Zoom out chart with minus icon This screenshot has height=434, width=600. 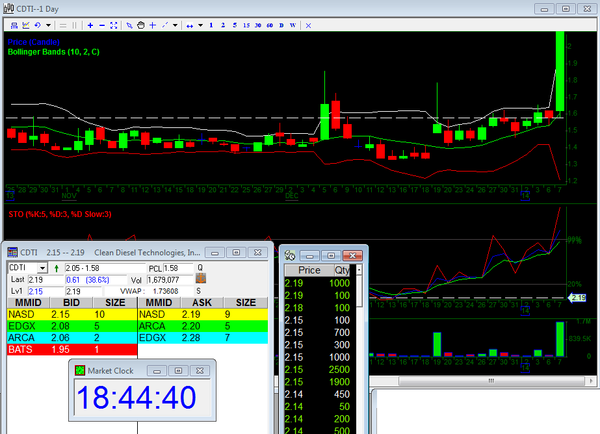click(x=102, y=25)
